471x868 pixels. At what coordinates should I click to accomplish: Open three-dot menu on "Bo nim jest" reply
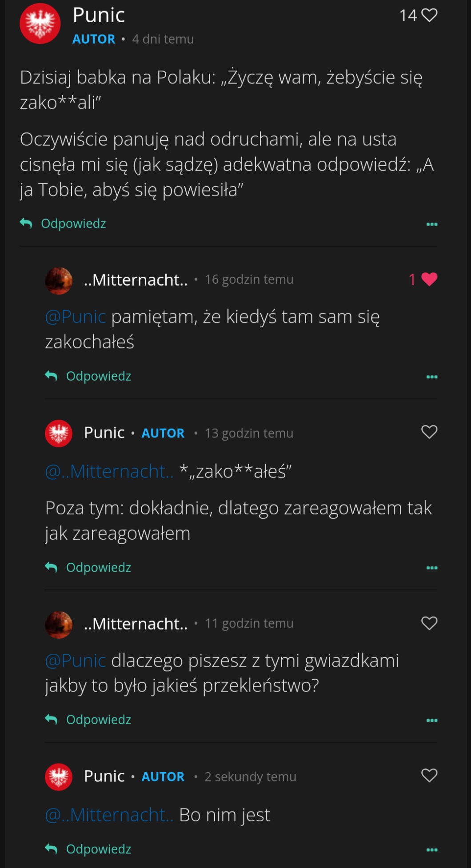432,850
